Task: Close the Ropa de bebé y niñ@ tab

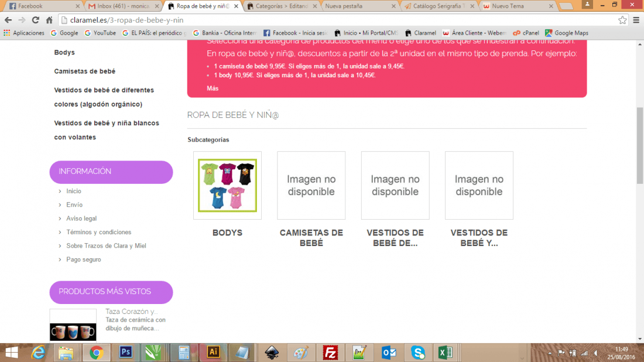Action: click(236, 6)
